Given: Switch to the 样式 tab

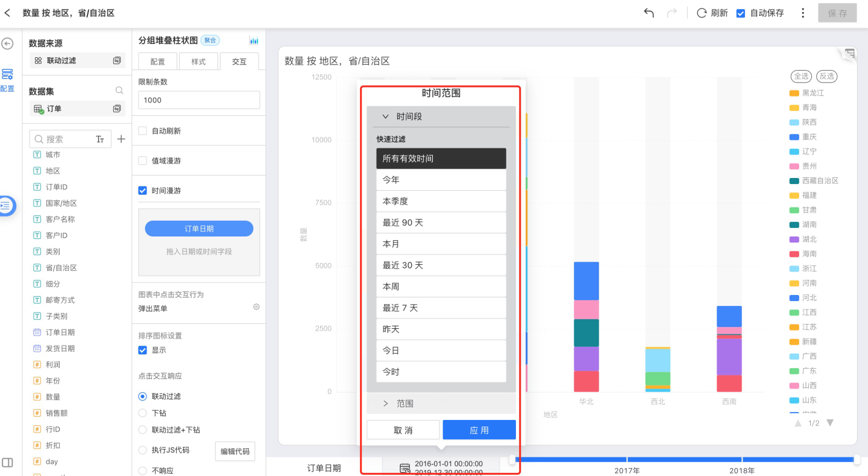Looking at the screenshot, I should (198, 62).
